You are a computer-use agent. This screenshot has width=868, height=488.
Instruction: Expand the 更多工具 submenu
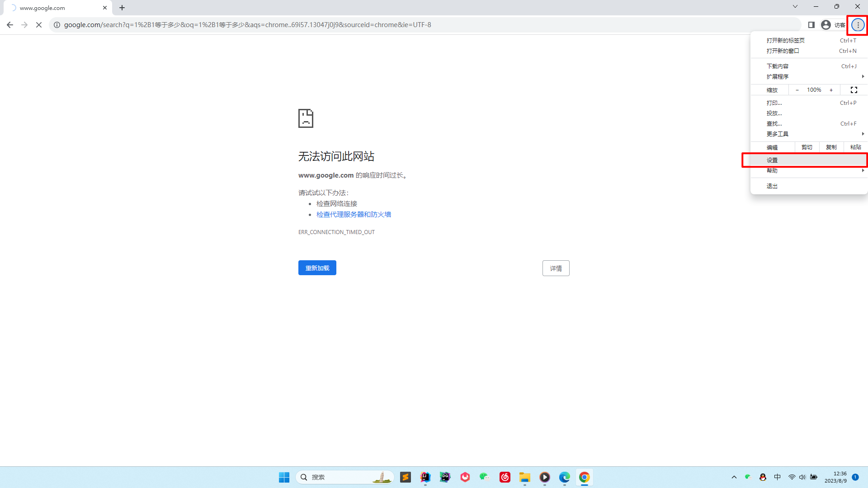point(809,134)
